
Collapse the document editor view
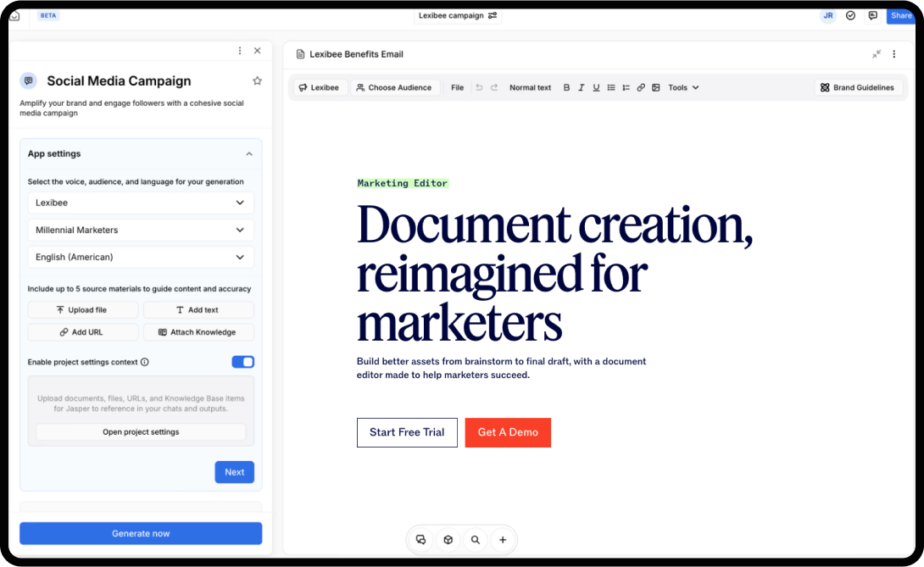[x=877, y=54]
